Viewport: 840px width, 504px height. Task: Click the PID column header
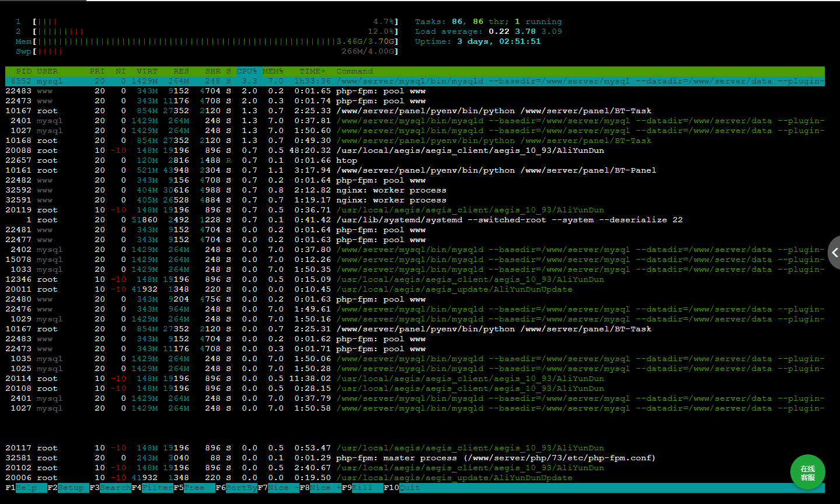point(24,71)
